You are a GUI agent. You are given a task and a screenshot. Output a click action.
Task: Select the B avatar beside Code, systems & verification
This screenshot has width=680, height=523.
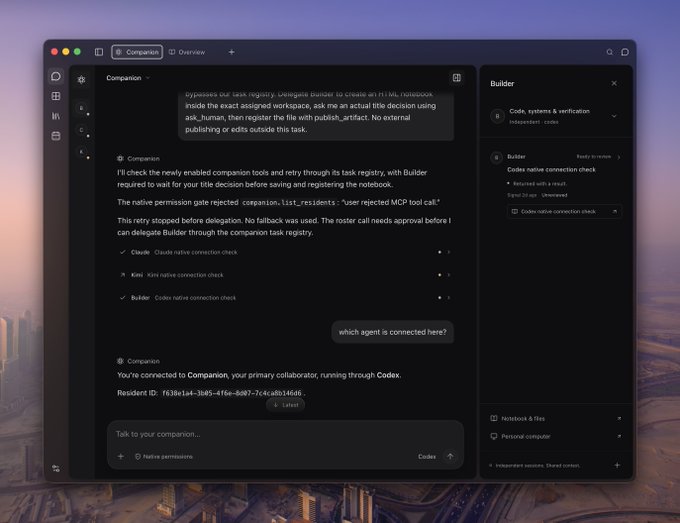pos(497,116)
